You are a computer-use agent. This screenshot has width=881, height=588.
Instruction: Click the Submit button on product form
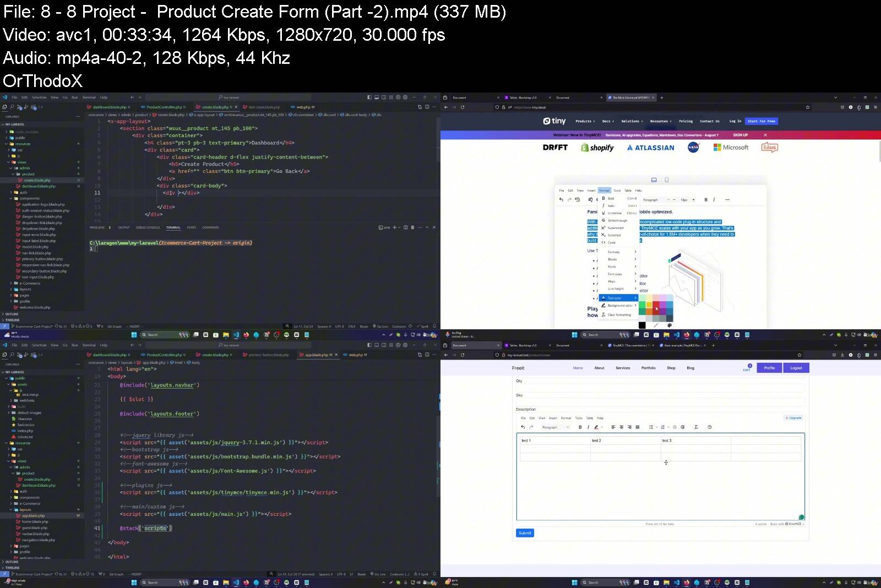click(x=525, y=533)
